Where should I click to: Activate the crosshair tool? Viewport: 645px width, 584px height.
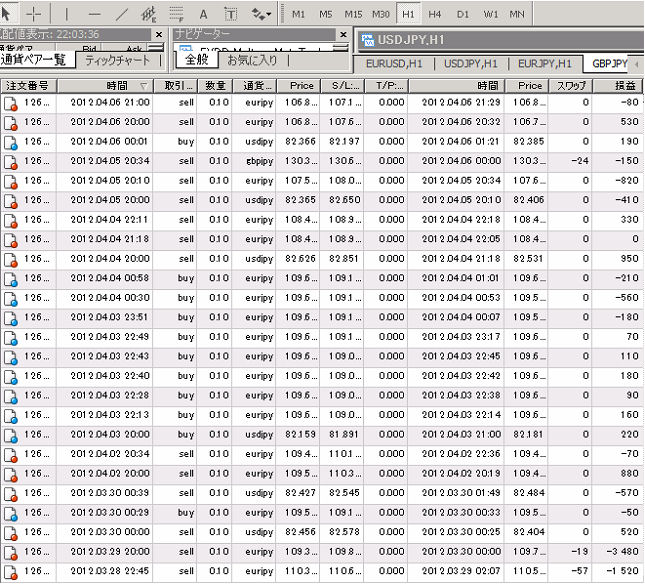(35, 14)
